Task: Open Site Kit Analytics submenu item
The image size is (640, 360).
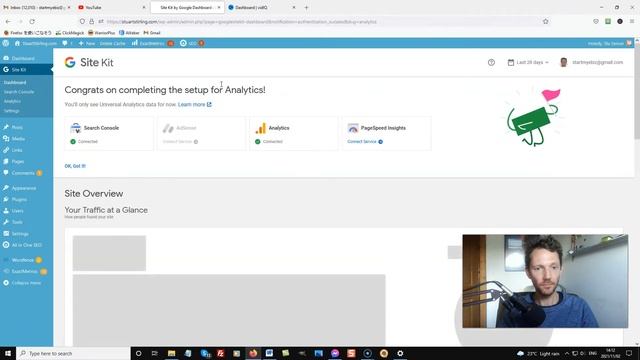Action: pyautogui.click(x=12, y=101)
